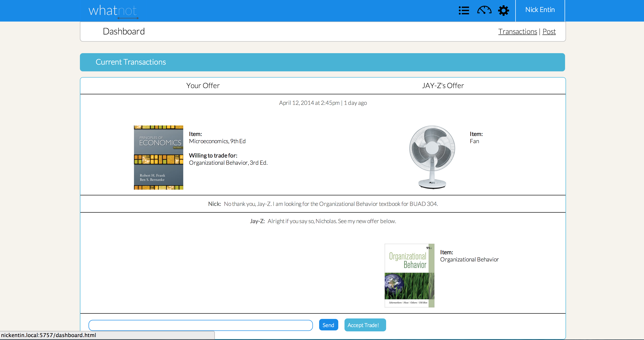Viewport: 644px width, 340px height.
Task: Click the Microeconomics, 9th Ed item name
Action: [x=217, y=141]
